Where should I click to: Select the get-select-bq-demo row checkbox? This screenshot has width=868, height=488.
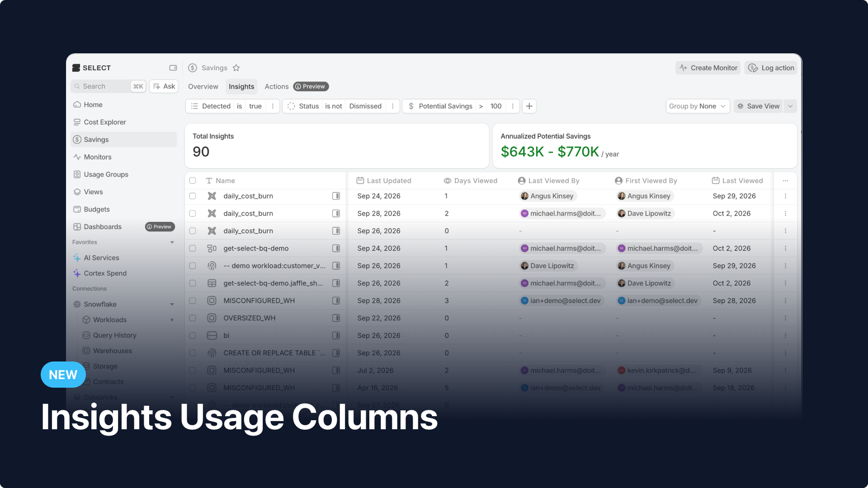193,249
